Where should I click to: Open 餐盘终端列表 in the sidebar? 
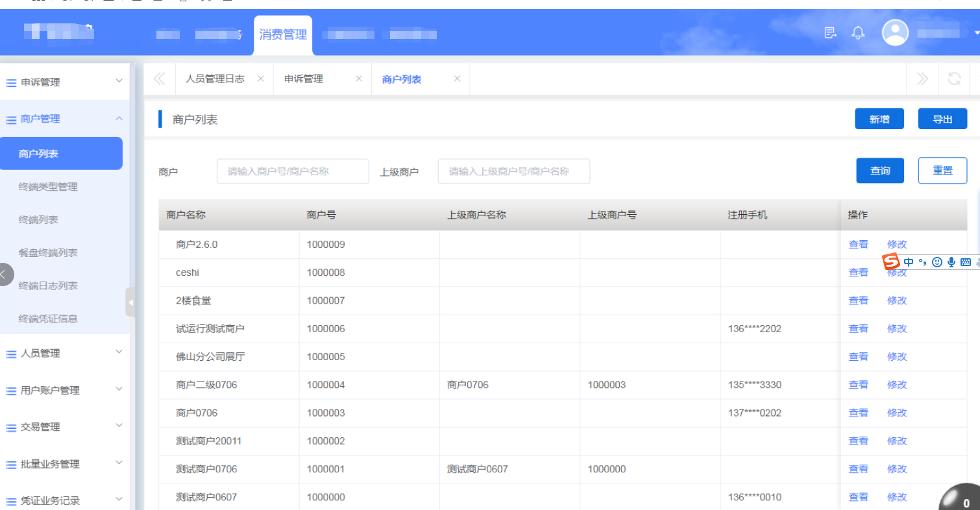coord(48,253)
